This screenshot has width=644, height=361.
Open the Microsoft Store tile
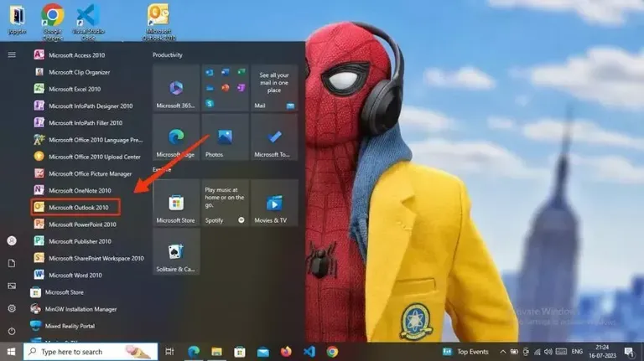click(x=176, y=203)
